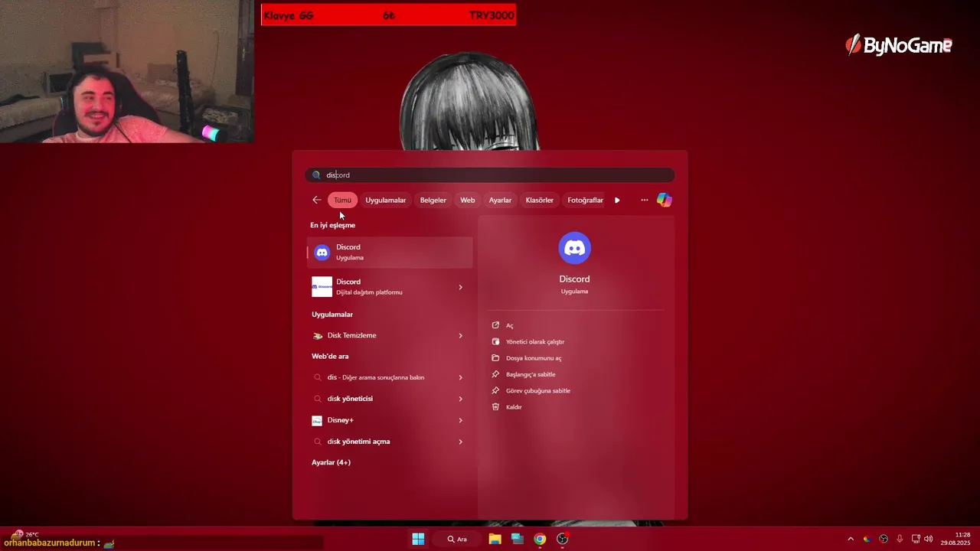
Task: Expand the Disk Temizleme chevron
Action: [460, 335]
